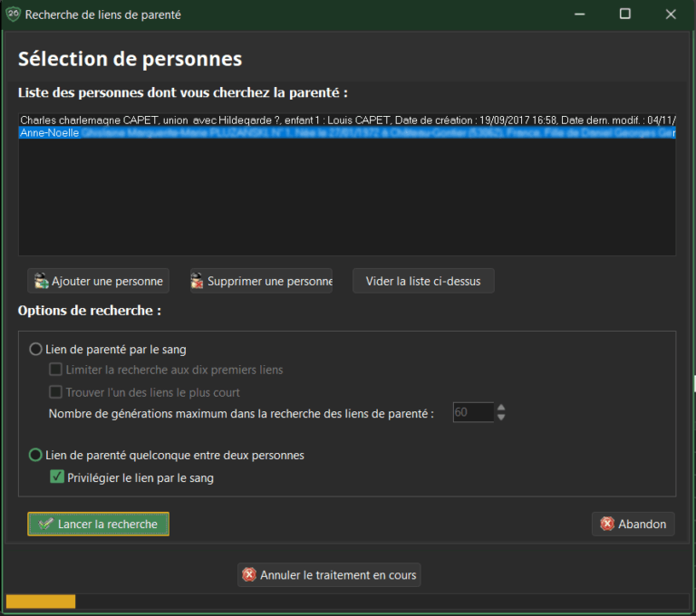This screenshot has width=696, height=616.
Task: Start search with Lancer la recherche
Action: (98, 524)
